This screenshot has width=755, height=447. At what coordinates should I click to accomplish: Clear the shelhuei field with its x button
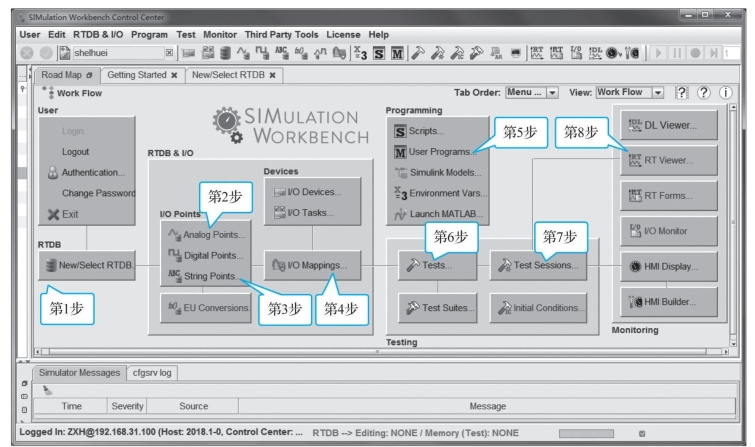(169, 53)
